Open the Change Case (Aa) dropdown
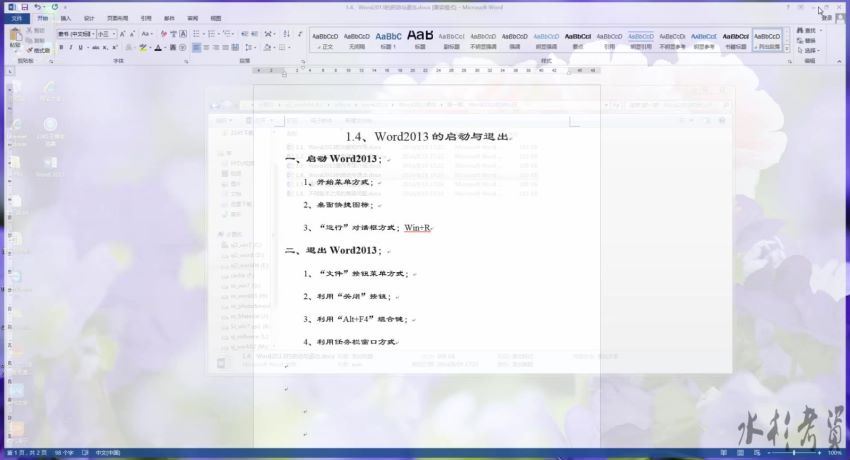Viewport: 850px width, 460px height. pyautogui.click(x=146, y=34)
